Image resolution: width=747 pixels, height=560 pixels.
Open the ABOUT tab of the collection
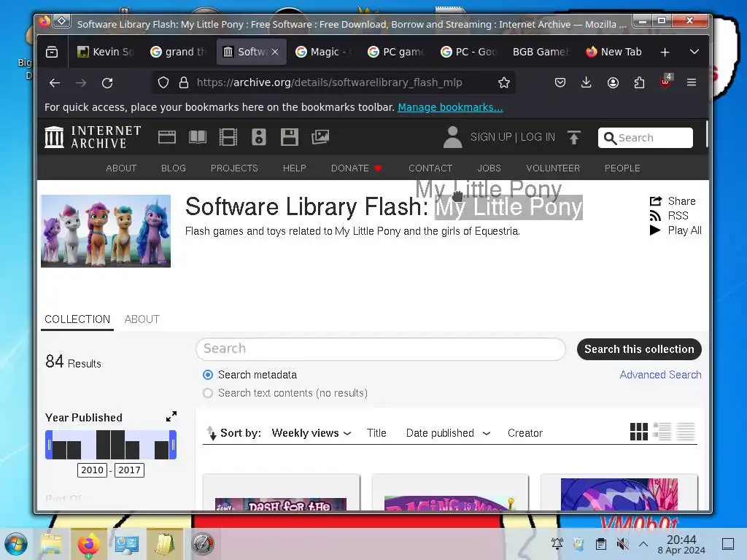pyautogui.click(x=142, y=319)
